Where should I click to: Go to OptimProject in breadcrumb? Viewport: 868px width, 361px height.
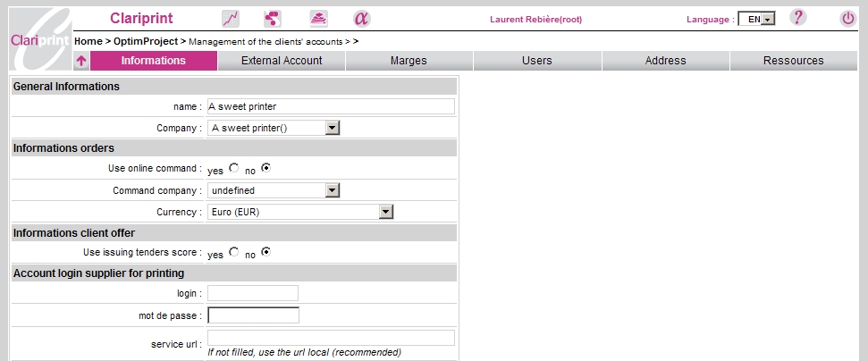point(147,41)
